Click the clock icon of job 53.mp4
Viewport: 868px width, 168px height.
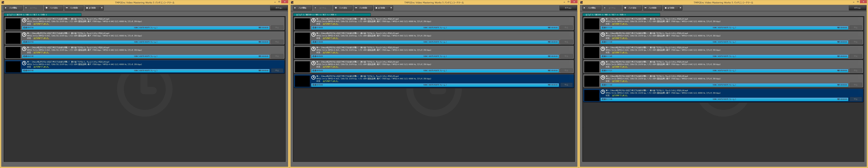pyautogui.click(x=313, y=49)
